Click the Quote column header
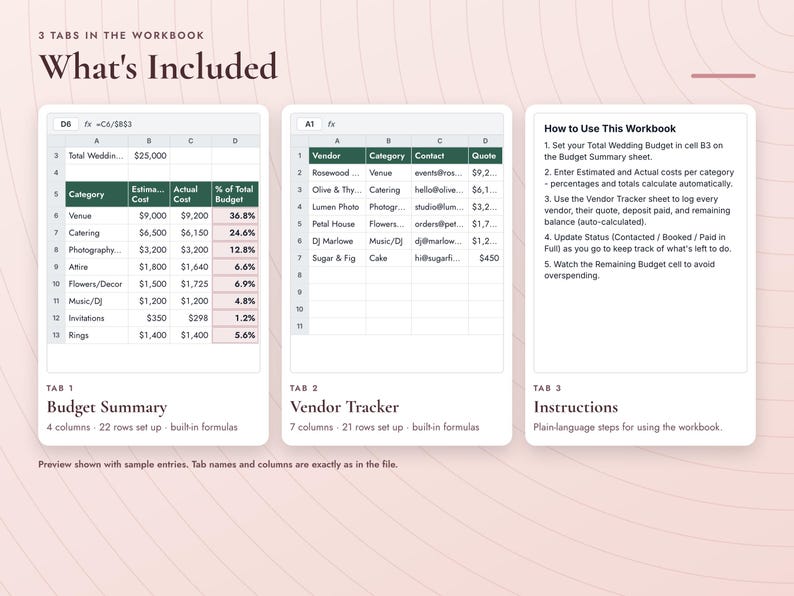The width and height of the screenshot is (794, 596). (x=485, y=156)
